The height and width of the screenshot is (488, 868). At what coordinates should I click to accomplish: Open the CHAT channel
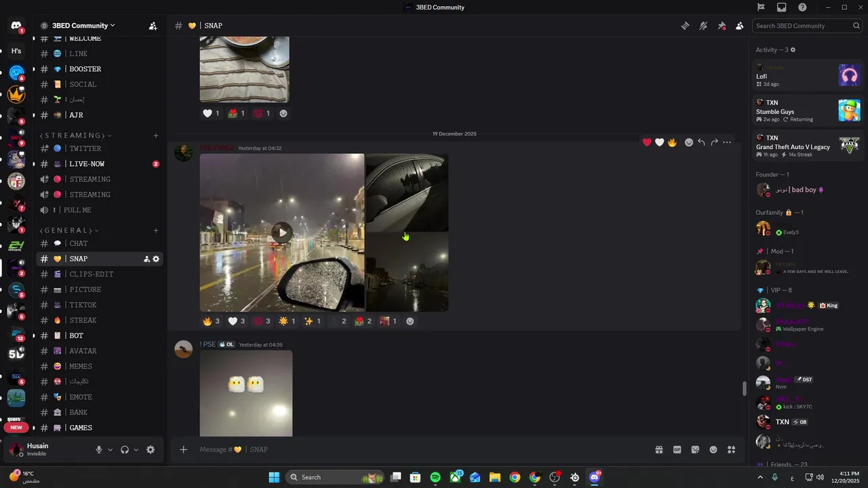[100, 243]
